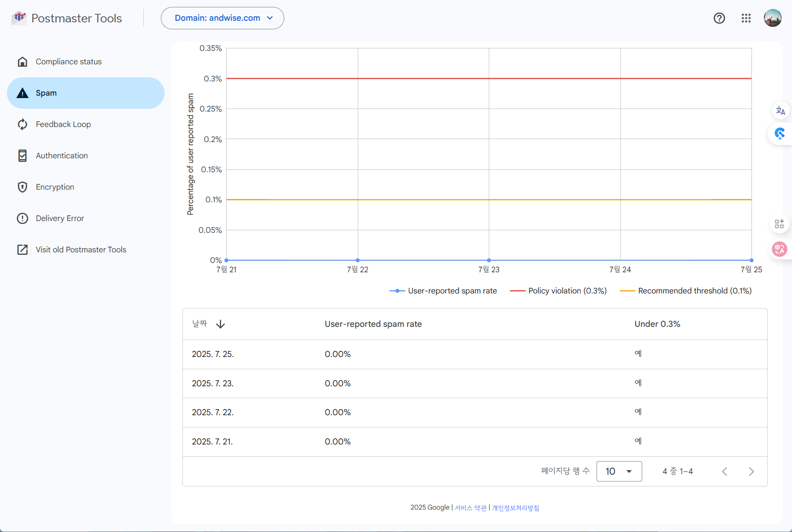Click the grid-plus widget icon on right
The height and width of the screenshot is (532, 792).
[x=779, y=224]
